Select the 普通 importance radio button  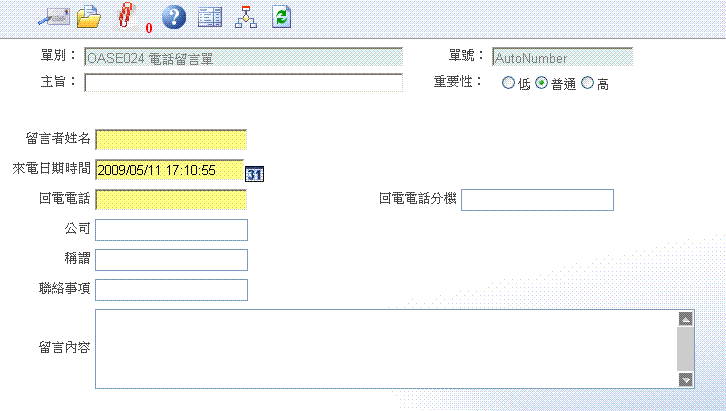[x=542, y=84]
